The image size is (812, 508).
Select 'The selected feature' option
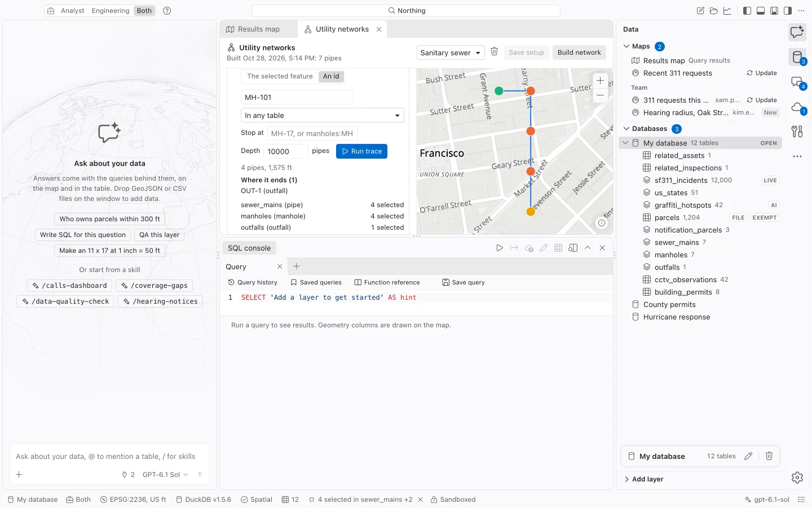280,76
